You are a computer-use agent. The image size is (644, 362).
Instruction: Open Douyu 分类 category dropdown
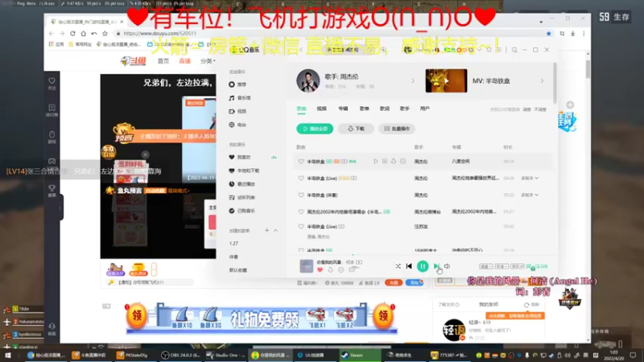pos(208,61)
